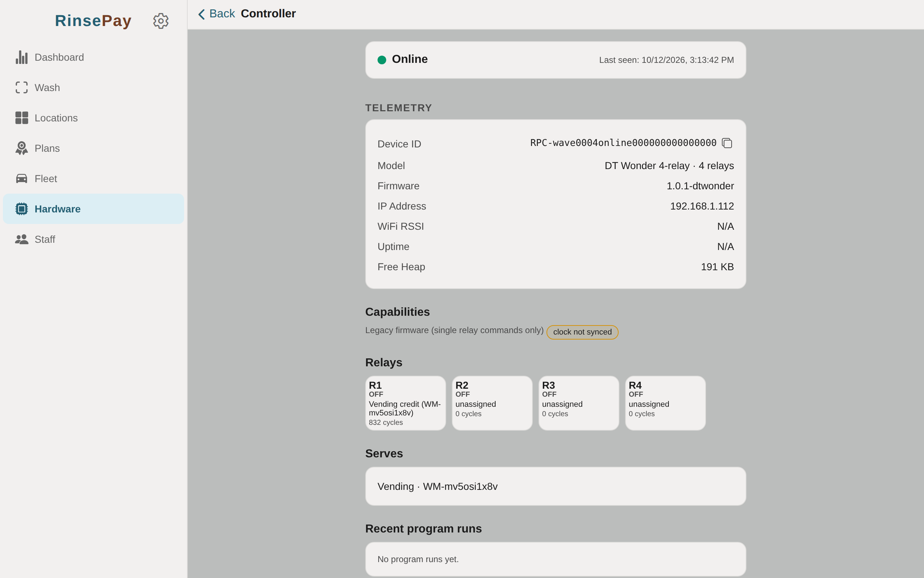The width and height of the screenshot is (924, 578).
Task: Click the RinsePay logo
Action: pyautogui.click(x=93, y=21)
